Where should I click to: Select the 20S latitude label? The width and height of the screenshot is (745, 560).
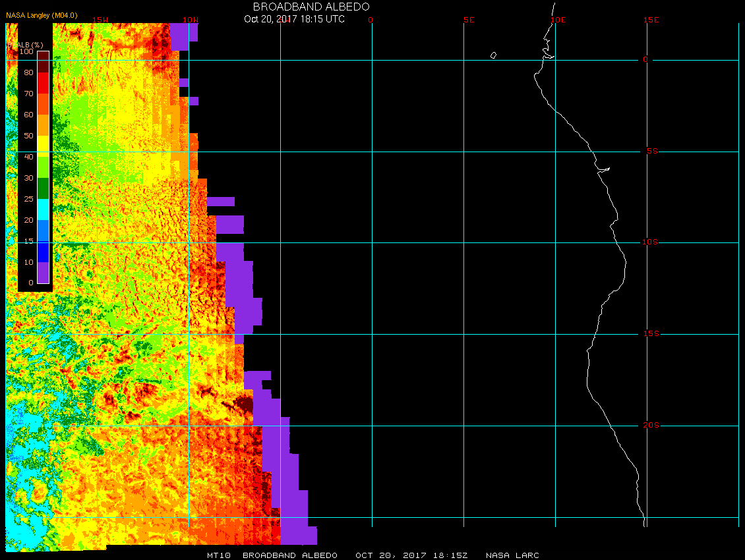pyautogui.click(x=649, y=426)
